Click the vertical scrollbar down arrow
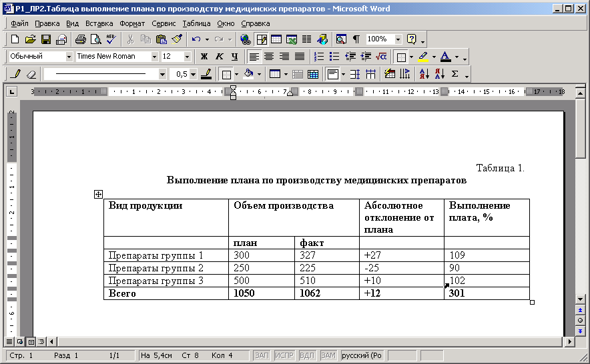The image size is (590, 364). coord(580,299)
